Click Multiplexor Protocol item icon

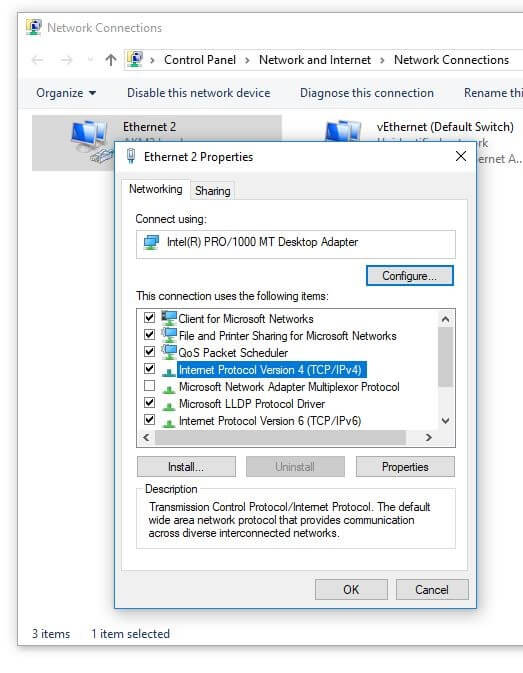point(169,389)
